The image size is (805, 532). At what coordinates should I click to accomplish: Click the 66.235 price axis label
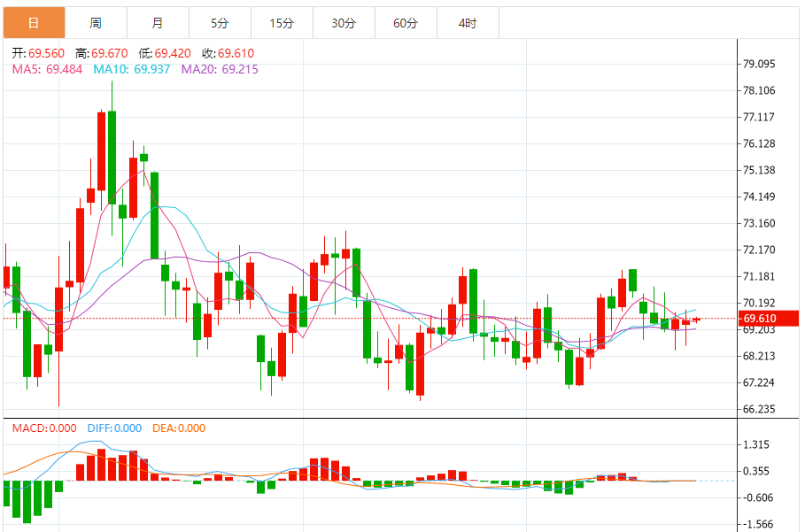click(x=759, y=409)
